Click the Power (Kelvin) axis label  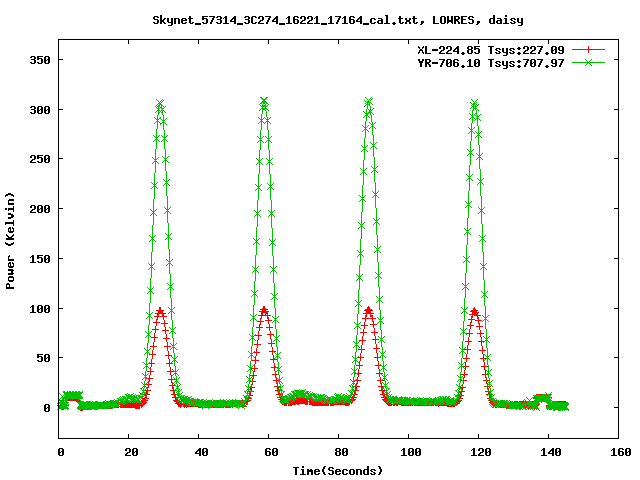[10, 241]
